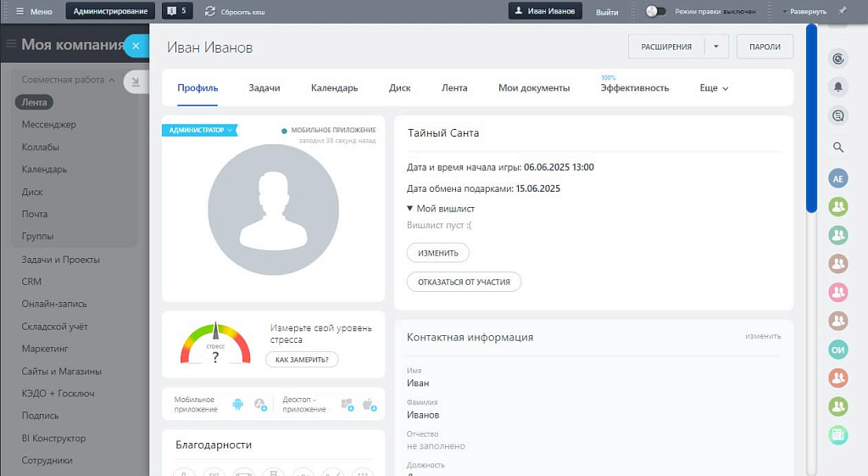Close the profile slider panel

(136, 46)
